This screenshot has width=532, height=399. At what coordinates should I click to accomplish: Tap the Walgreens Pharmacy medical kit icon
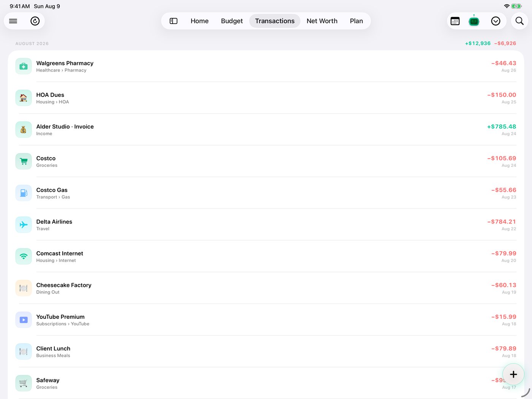click(x=24, y=66)
